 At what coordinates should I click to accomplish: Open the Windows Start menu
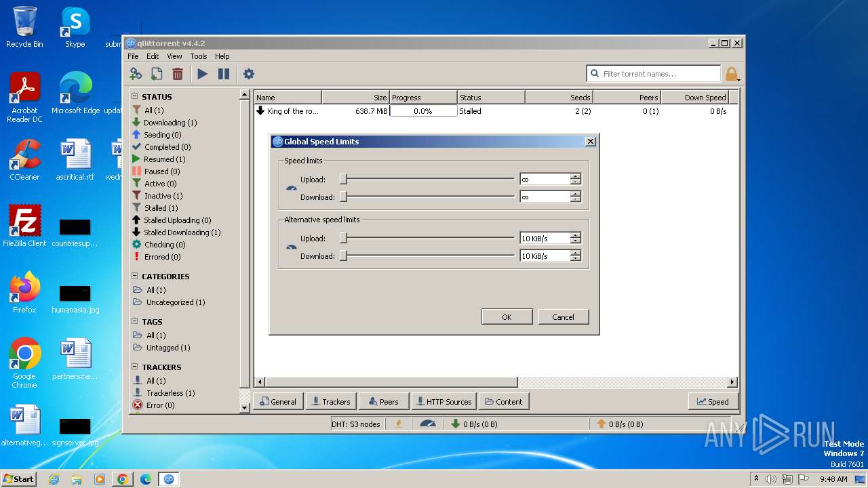coord(18,479)
